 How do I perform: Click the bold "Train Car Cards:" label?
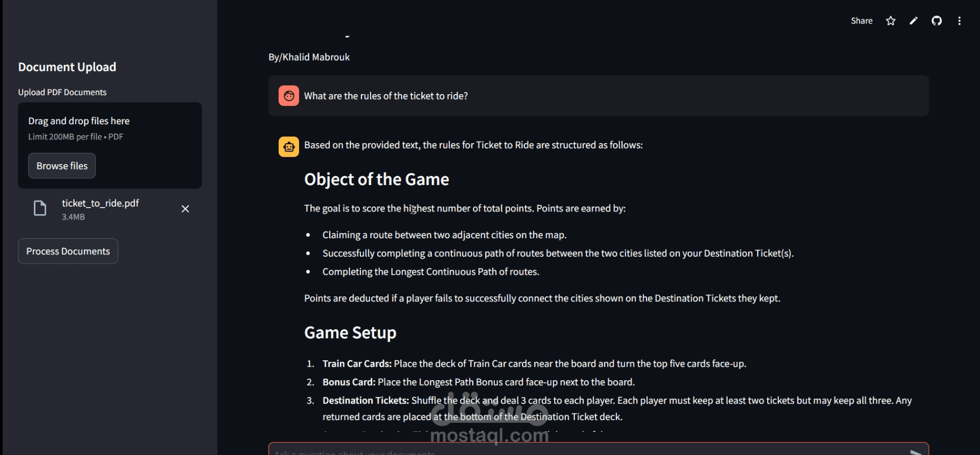(357, 364)
